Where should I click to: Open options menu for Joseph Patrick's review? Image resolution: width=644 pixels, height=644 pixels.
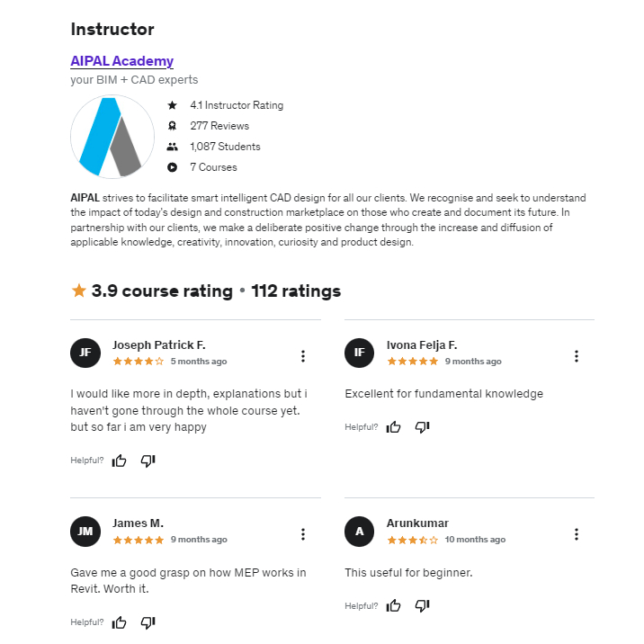point(303,356)
